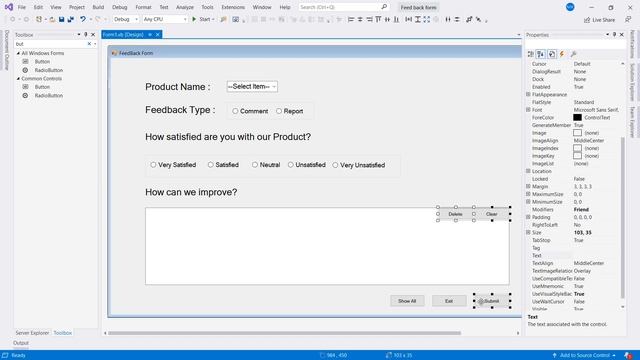
Task: Click the Events lightning bolt icon
Action: click(x=562, y=54)
